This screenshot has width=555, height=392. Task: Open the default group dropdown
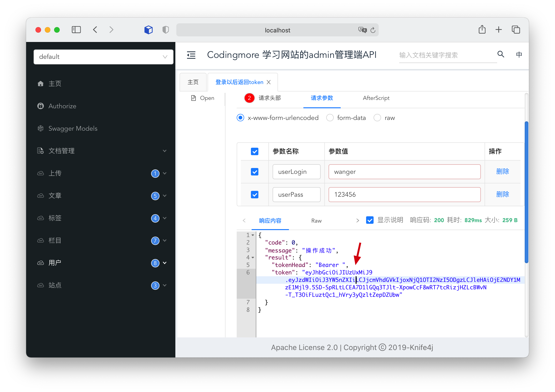pyautogui.click(x=103, y=57)
